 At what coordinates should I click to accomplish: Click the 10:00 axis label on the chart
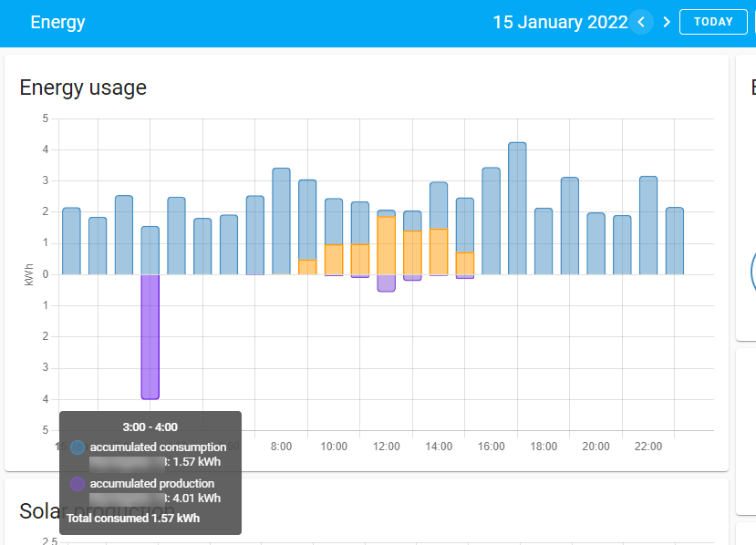tap(334, 447)
